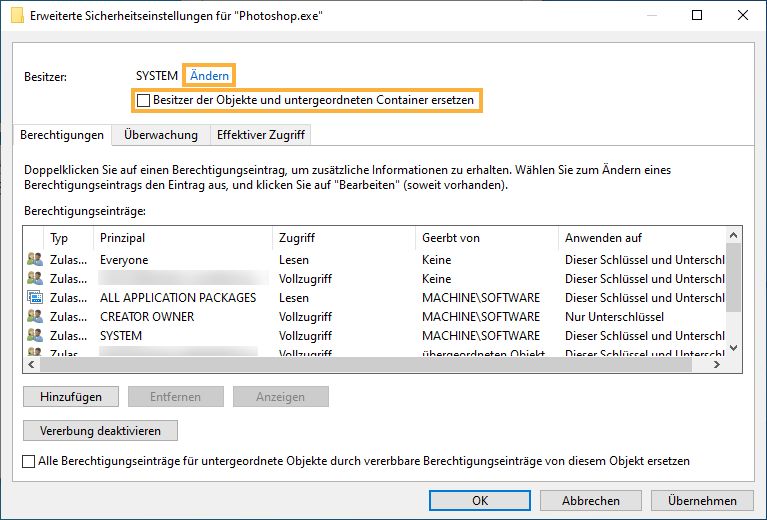The image size is (767, 520).
Task: Maximize the security settings window
Action: [697, 15]
